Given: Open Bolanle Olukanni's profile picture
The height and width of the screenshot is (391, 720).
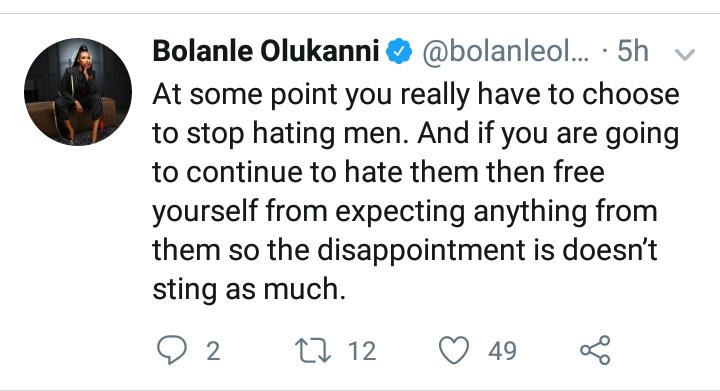Looking at the screenshot, I should click(x=78, y=92).
